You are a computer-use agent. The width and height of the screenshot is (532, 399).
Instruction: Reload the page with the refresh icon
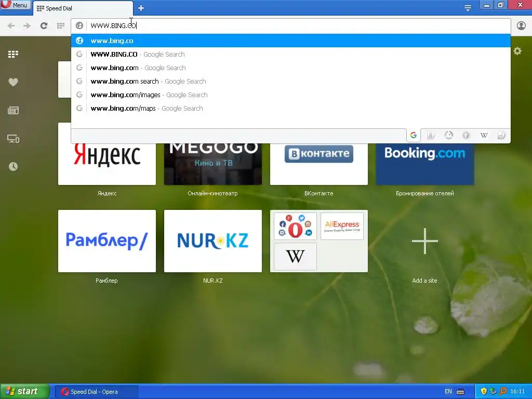click(x=44, y=25)
